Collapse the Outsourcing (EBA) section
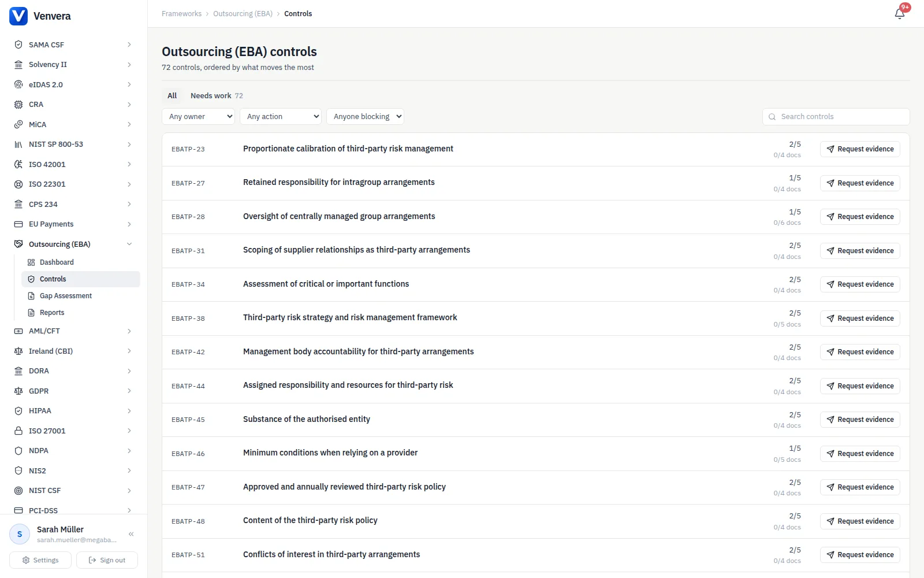Image resolution: width=924 pixels, height=578 pixels. (129, 244)
